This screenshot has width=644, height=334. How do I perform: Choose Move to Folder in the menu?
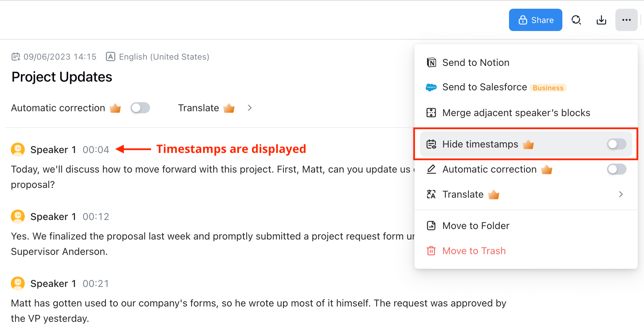(475, 226)
